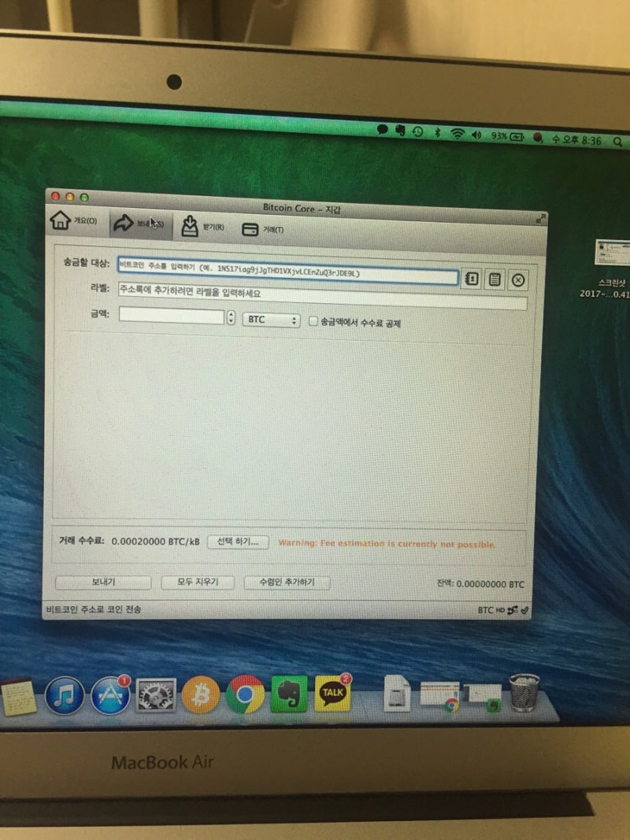Screen dimensions: 630x840
Task: Open the 개요(O) overview tab
Action: point(73,220)
